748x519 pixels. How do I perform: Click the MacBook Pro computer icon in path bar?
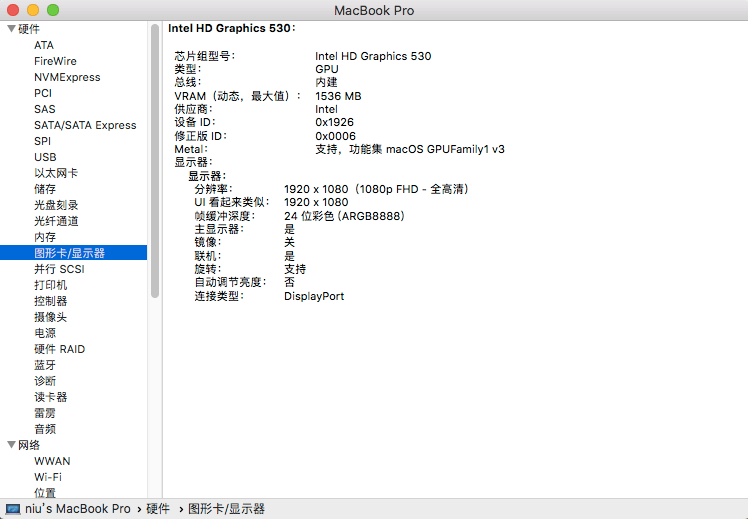[13, 509]
